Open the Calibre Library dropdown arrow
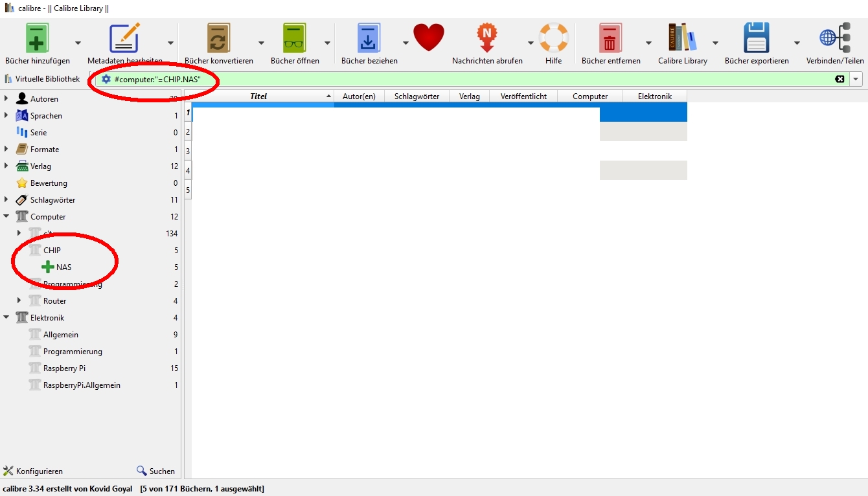The image size is (868, 496). (x=715, y=43)
